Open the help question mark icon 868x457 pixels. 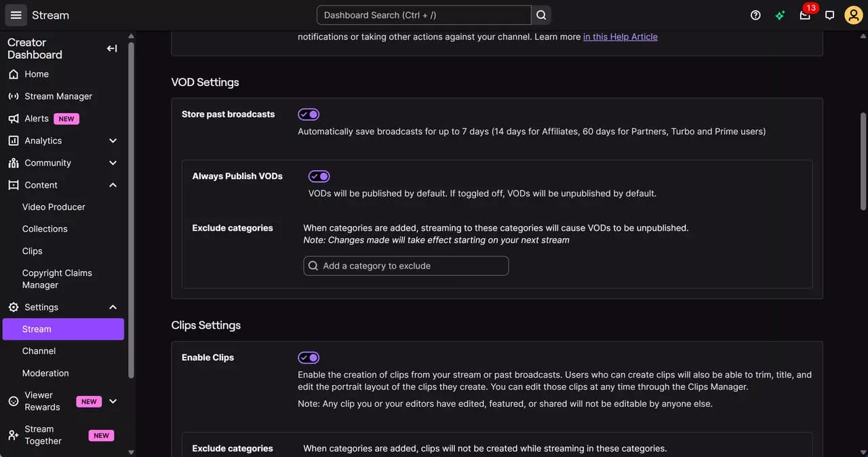(755, 15)
